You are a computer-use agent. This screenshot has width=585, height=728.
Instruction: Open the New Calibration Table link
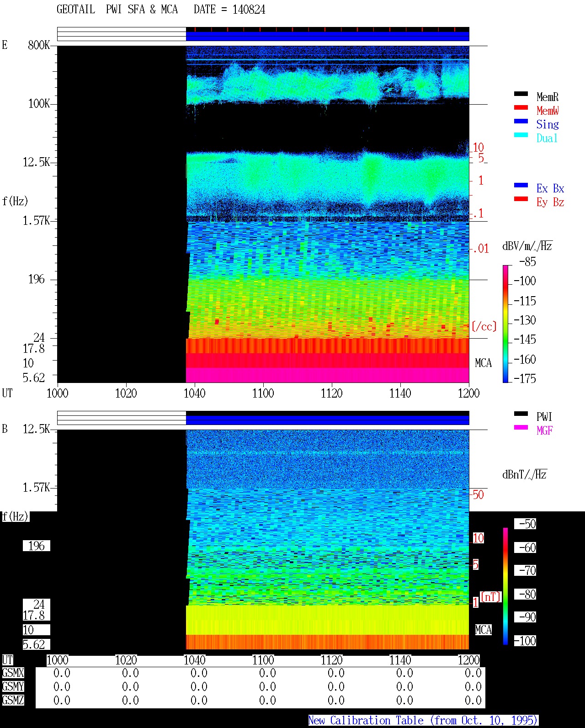click(x=423, y=720)
